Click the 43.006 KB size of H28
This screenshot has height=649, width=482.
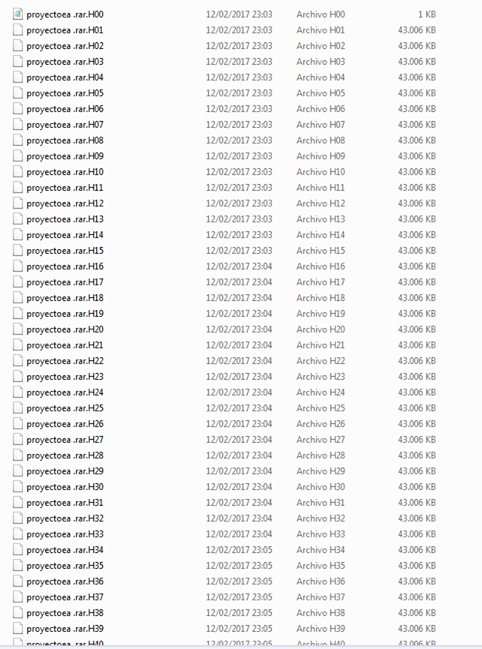click(x=417, y=455)
